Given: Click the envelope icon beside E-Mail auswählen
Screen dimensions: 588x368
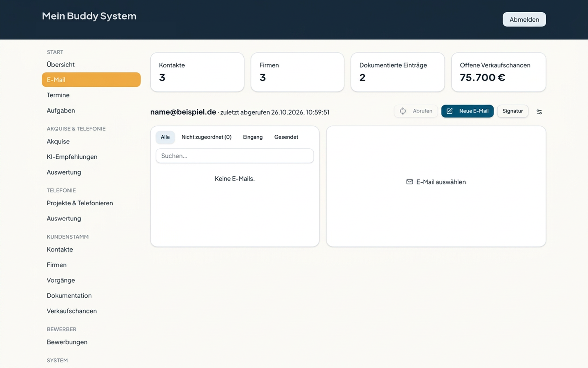Looking at the screenshot, I should click(x=410, y=182).
